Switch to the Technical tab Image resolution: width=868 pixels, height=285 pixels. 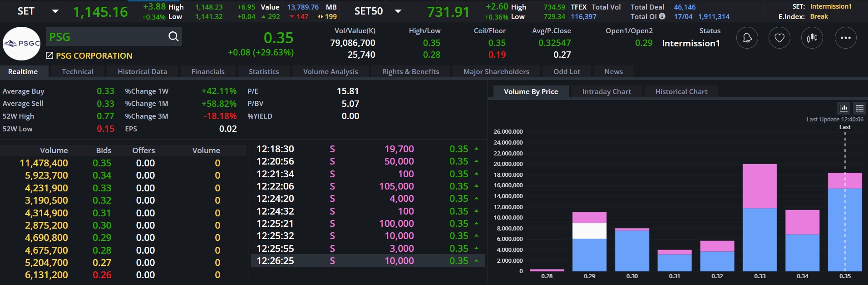(78, 71)
